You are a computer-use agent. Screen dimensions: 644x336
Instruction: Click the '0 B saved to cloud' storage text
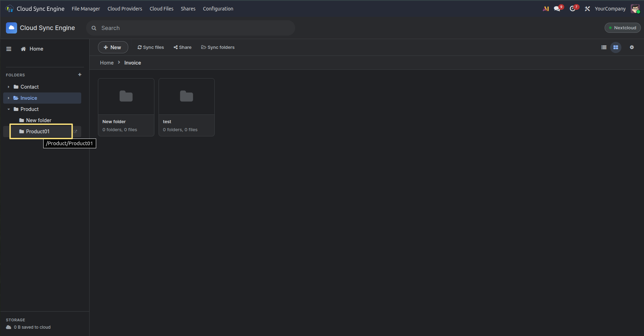(x=32, y=327)
